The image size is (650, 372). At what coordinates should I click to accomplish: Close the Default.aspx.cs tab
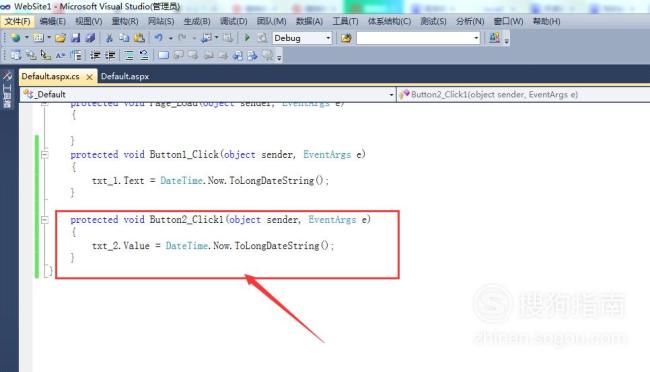(x=89, y=77)
